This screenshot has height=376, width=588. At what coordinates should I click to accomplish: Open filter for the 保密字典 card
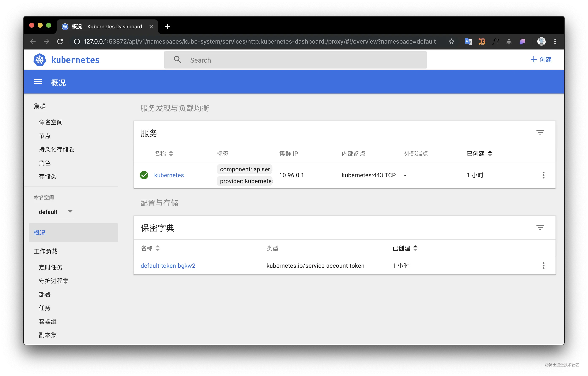pyautogui.click(x=540, y=228)
